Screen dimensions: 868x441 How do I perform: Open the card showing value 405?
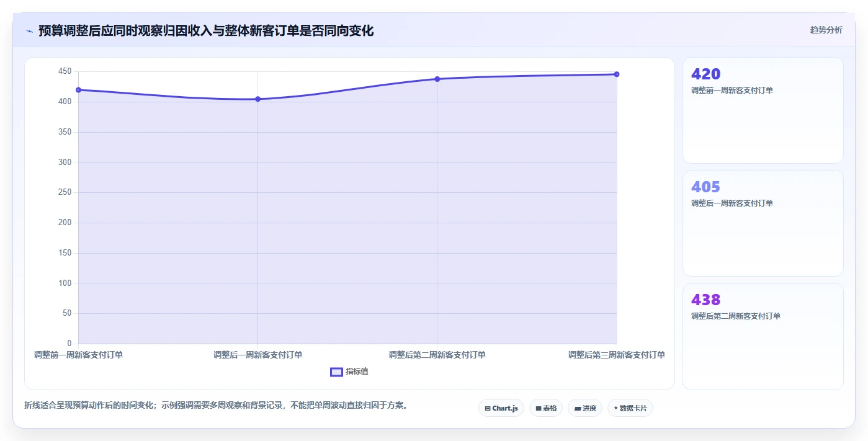(763, 223)
